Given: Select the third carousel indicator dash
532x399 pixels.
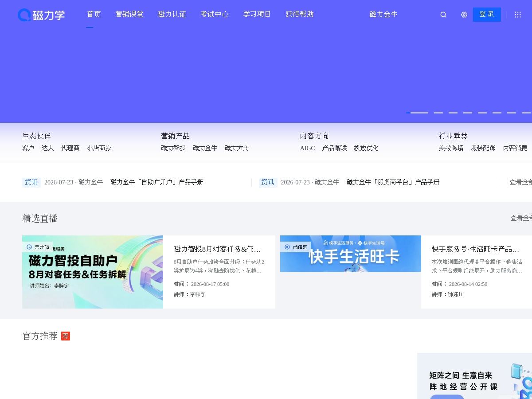Looking at the screenshot, I should point(453,113).
